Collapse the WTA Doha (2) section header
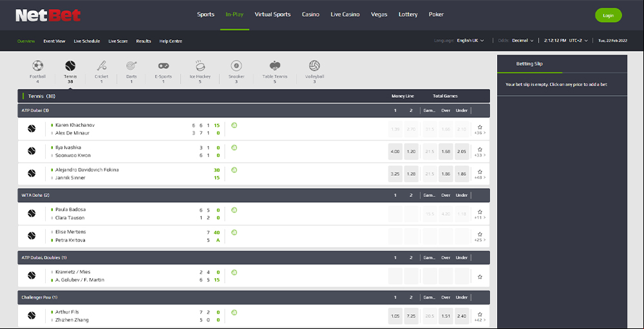Viewport: 644px width, 329px height. [253, 195]
